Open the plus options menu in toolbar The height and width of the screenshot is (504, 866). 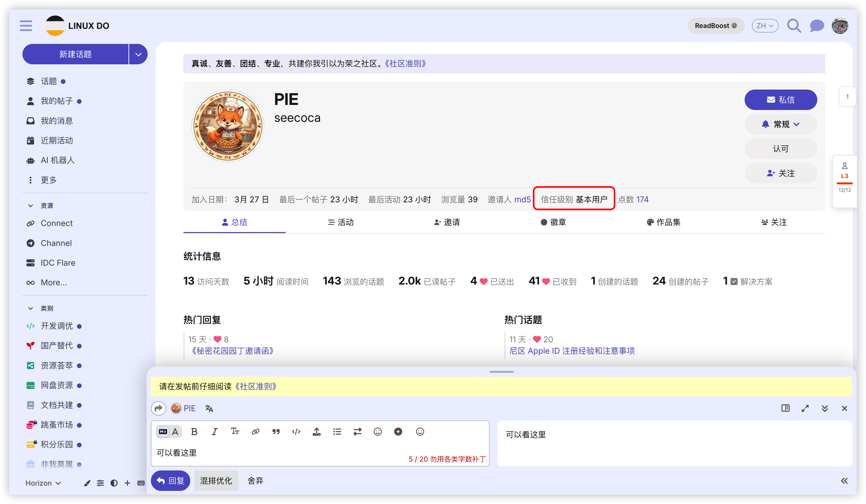pos(398,432)
